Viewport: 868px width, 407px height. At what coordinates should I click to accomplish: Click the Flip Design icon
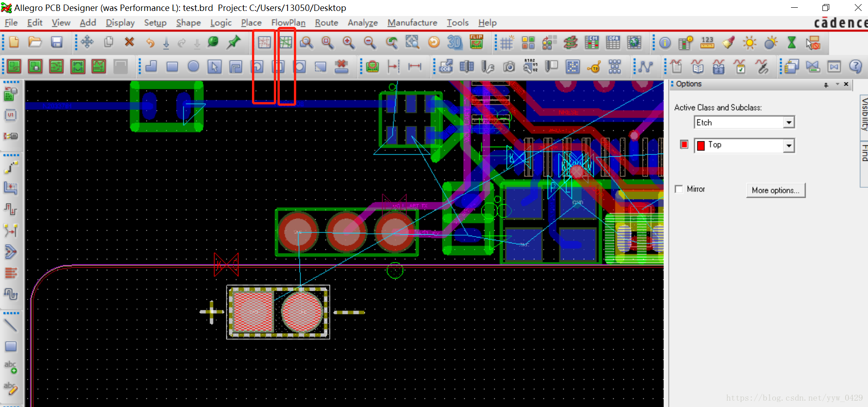click(476, 42)
